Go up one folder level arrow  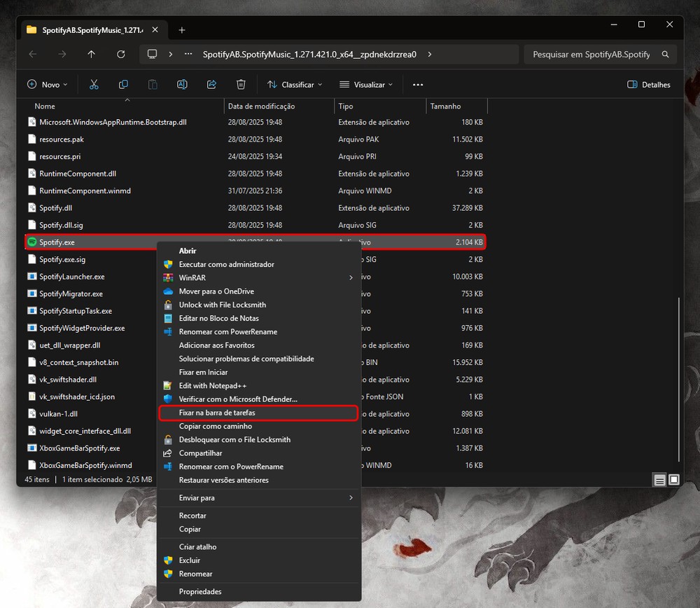pyautogui.click(x=92, y=55)
